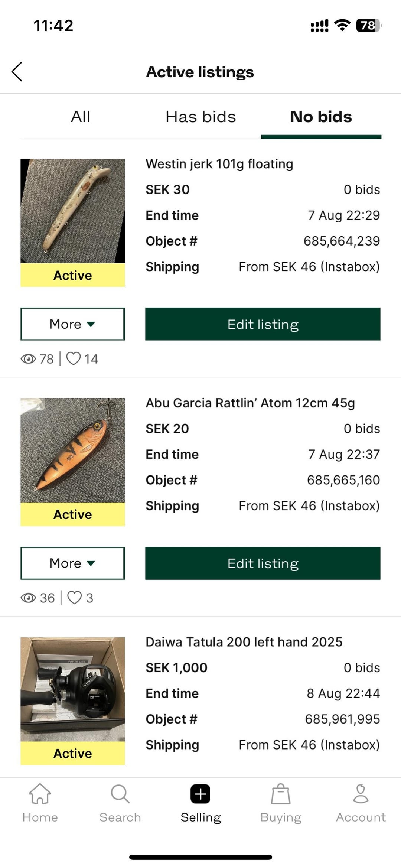
Task: Expand More dropdown for Westin jerk
Action: coord(72,324)
